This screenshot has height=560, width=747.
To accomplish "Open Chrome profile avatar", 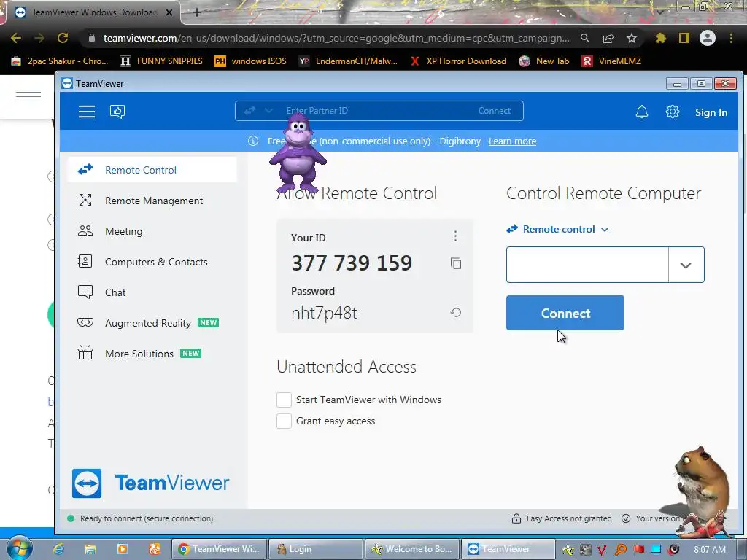I will (708, 38).
